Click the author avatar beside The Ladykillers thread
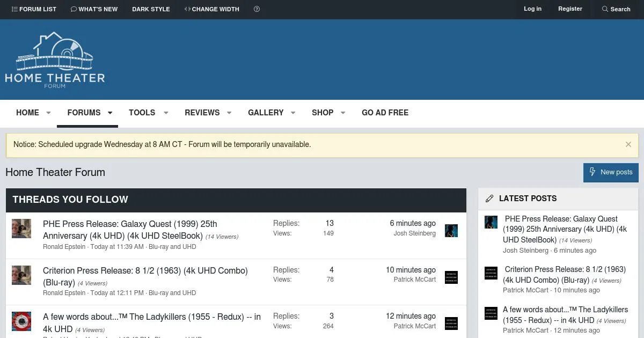 coord(21,321)
